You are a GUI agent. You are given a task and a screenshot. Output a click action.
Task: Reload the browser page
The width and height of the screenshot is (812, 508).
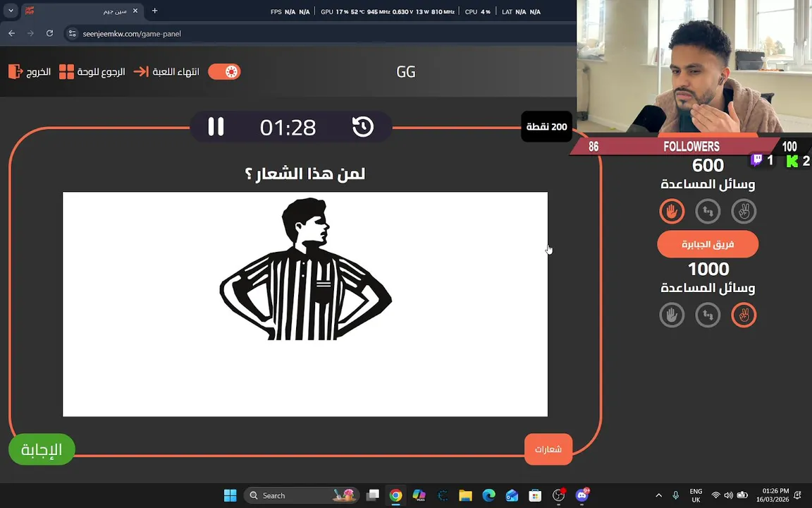[49, 33]
